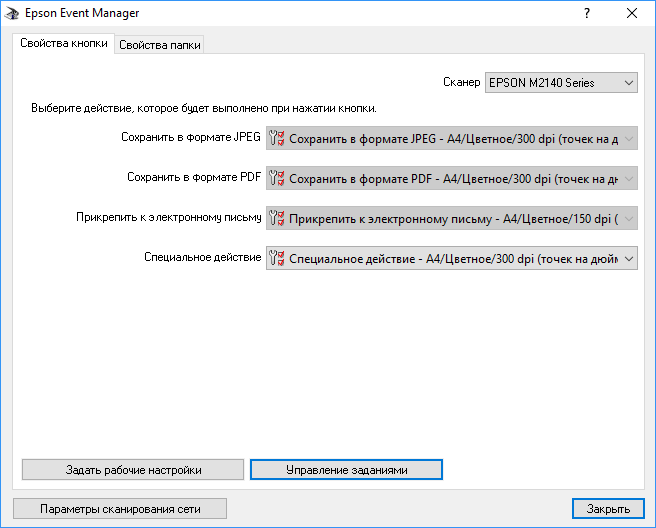Switch to the Свойства кнопки tab
Screen dimensions: 656x528
[x=64, y=44]
